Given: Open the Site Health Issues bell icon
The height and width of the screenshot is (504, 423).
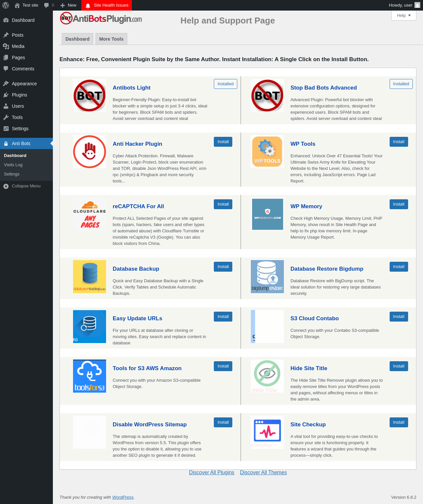Looking at the screenshot, I should coord(88,6).
